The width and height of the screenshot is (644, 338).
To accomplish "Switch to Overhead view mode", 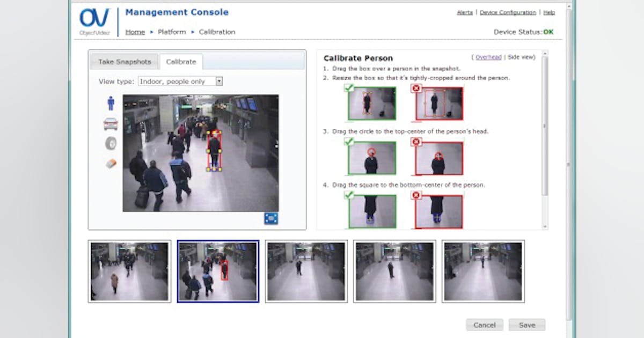I will tap(489, 57).
